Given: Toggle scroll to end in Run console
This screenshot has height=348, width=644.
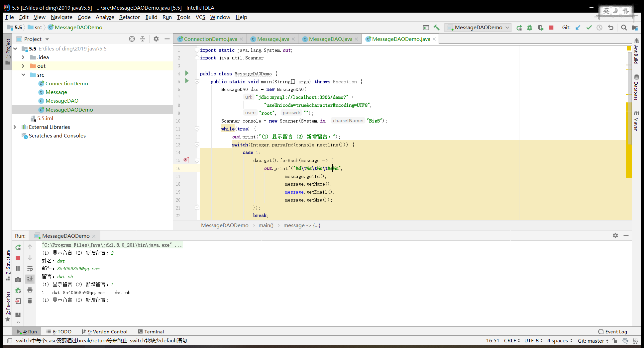Looking at the screenshot, I should pyautogui.click(x=30, y=279).
